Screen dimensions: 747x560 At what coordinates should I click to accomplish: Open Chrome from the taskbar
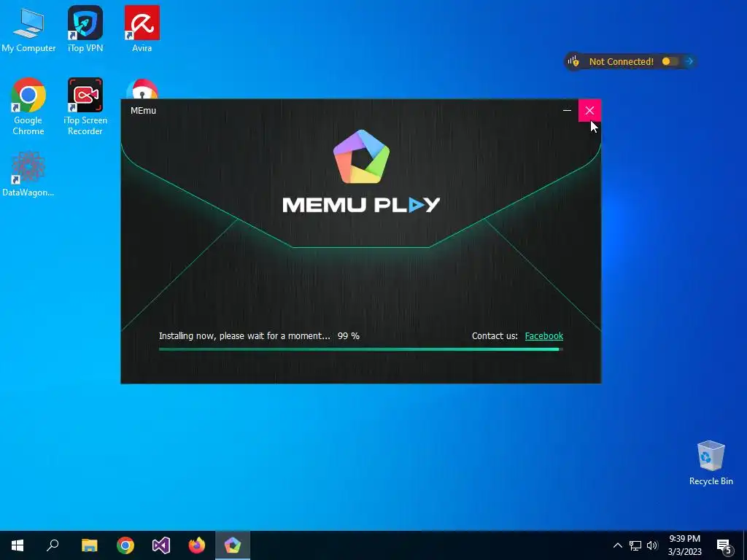tap(125, 545)
